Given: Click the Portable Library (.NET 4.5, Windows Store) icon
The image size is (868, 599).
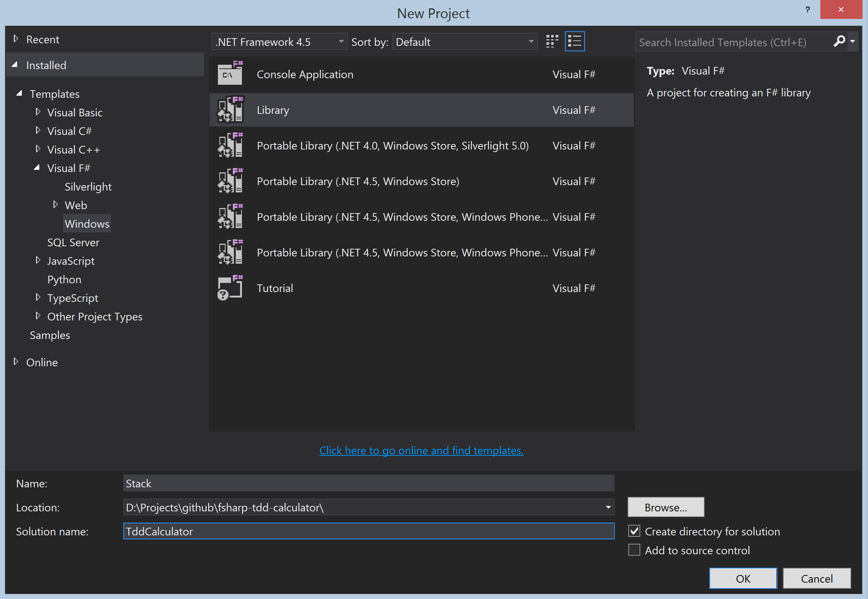Looking at the screenshot, I should [x=230, y=180].
